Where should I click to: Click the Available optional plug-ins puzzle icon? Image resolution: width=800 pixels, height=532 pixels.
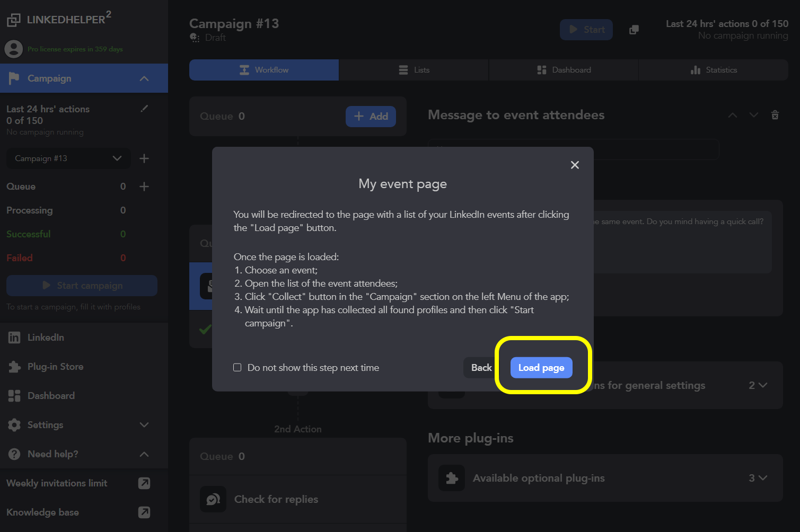452,478
